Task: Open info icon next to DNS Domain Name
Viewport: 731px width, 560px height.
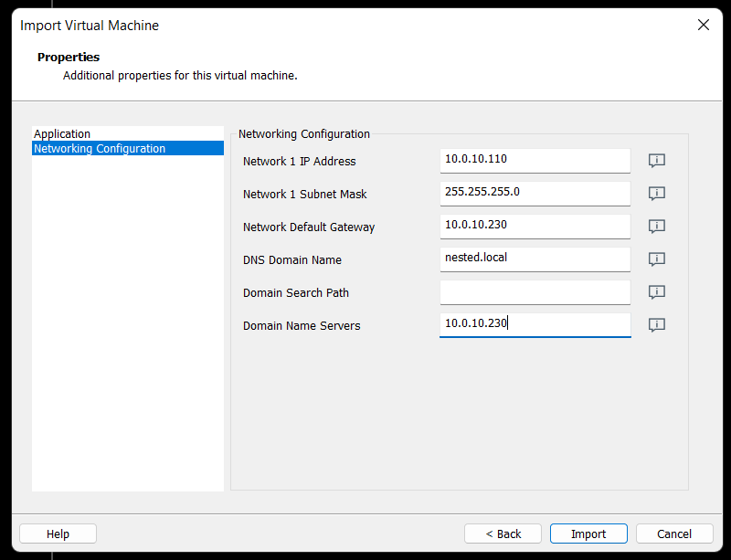Action: click(x=656, y=259)
